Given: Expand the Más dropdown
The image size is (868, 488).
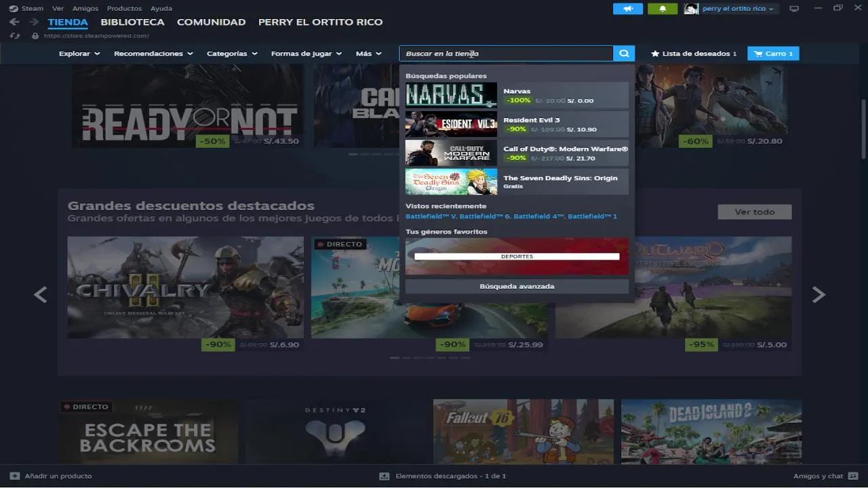Looking at the screenshot, I should [x=369, y=54].
